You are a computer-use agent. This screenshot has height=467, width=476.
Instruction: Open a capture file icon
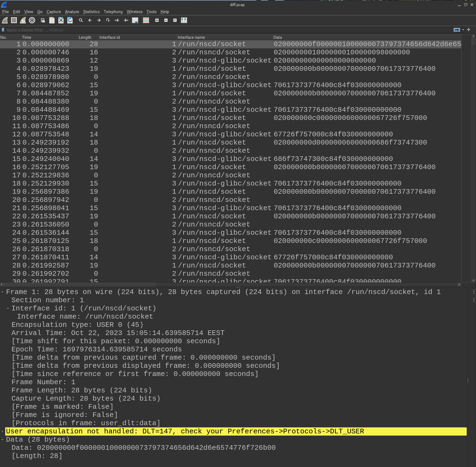(43, 20)
